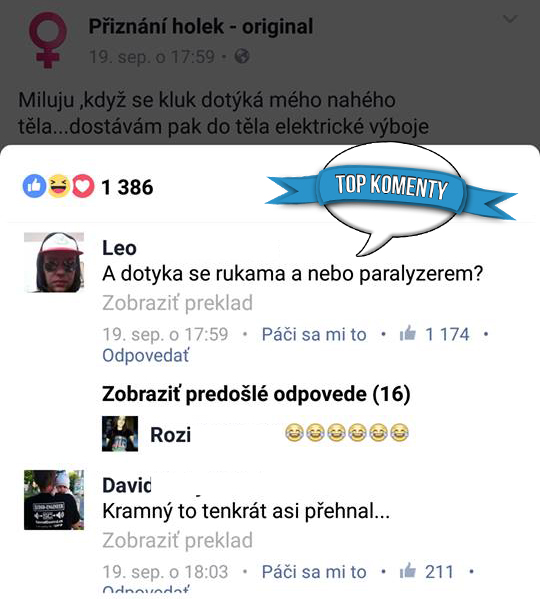Click the globe public visibility icon
This screenshot has height=599, width=540.
pos(242,57)
